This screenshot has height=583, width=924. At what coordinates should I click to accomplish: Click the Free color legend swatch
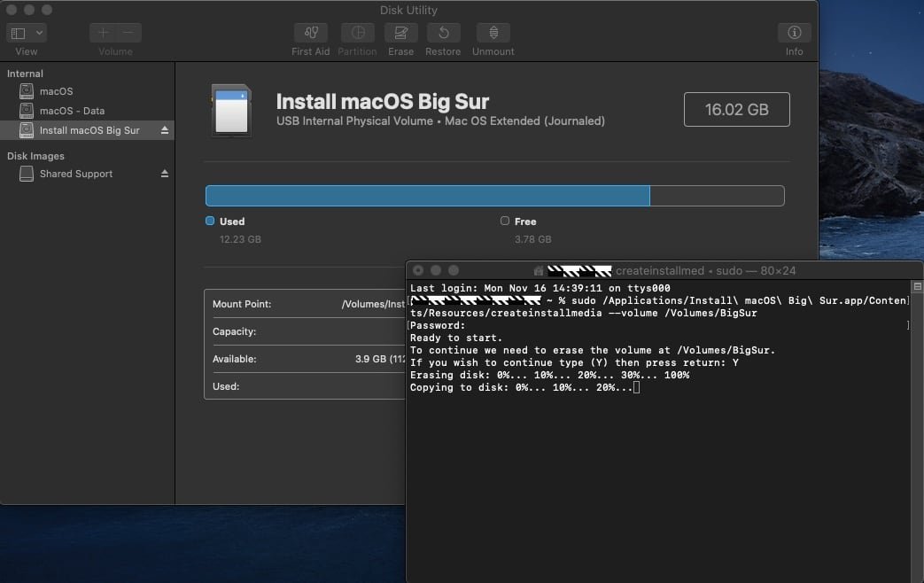pos(505,221)
